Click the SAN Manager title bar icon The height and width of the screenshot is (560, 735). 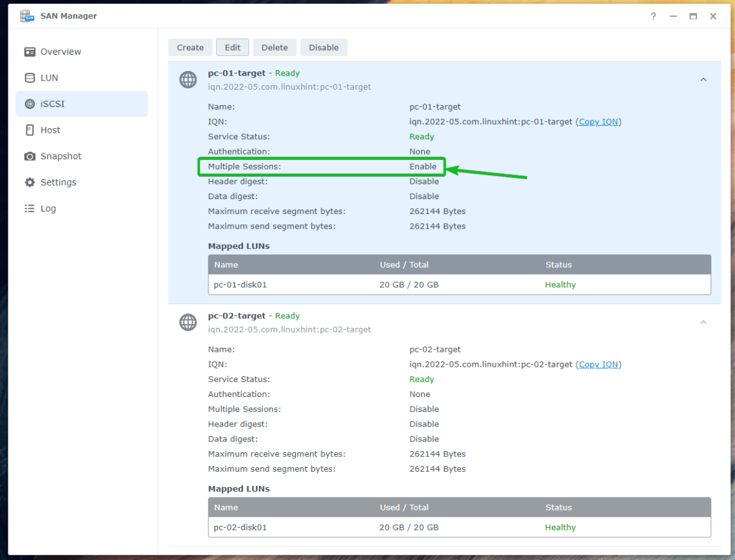26,15
